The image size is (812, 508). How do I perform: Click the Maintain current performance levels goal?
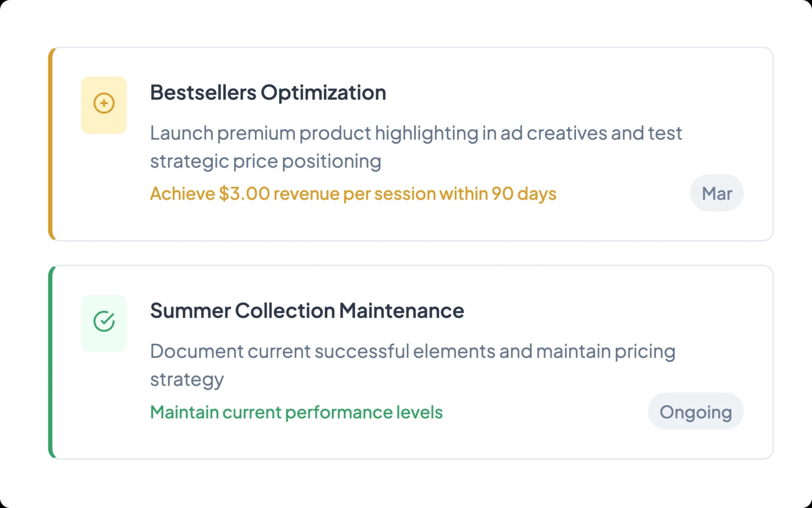296,412
